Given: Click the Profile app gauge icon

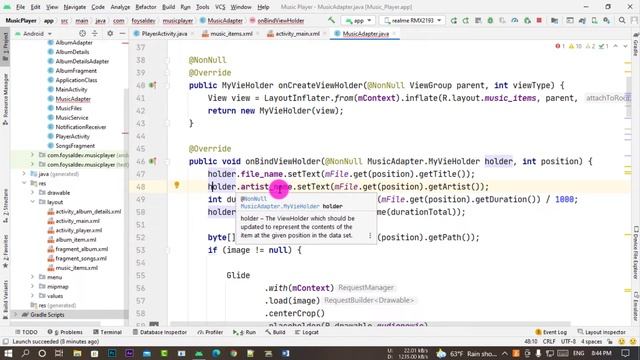Looking at the screenshot, I should tap(515, 20).
